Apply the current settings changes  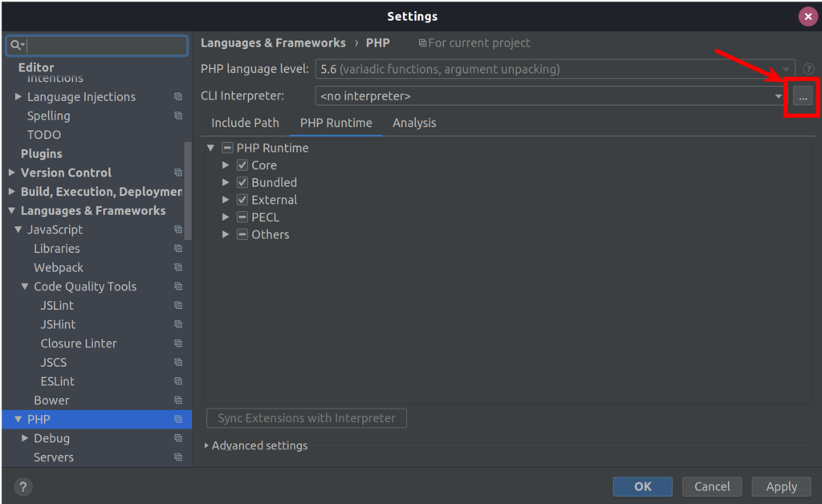[x=780, y=486]
